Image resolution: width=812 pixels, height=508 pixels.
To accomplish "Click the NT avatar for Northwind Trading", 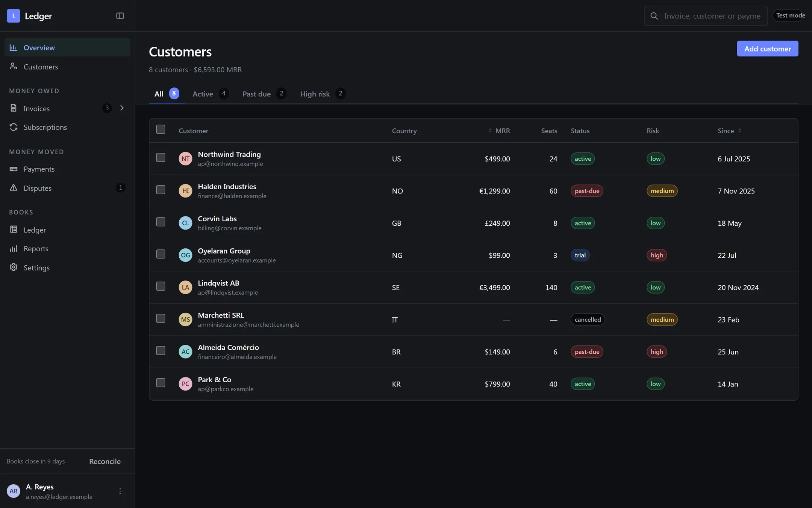I will [185, 159].
